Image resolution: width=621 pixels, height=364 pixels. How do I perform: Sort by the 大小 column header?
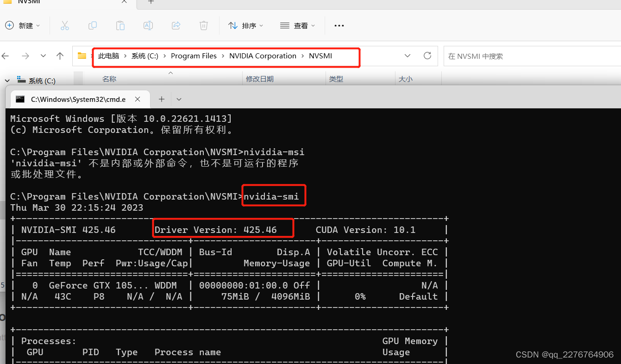(x=406, y=79)
